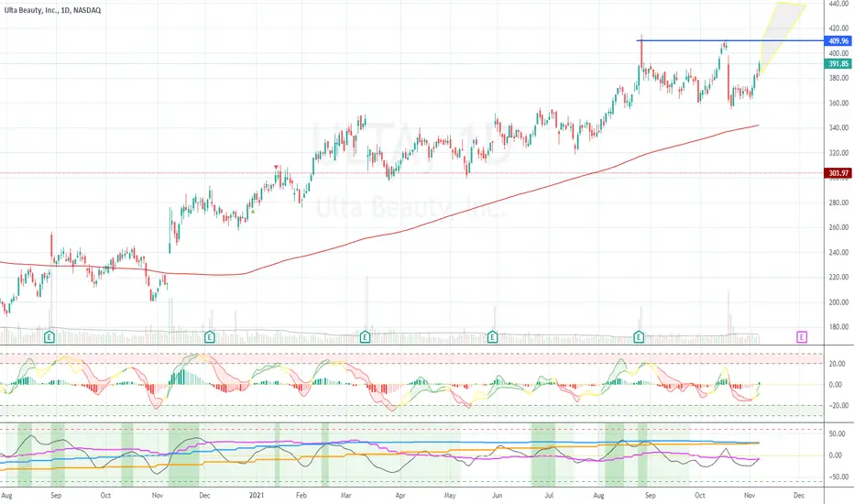The width and height of the screenshot is (854, 504).
Task: Click the blue 409.96 price label
Action: pyautogui.click(x=838, y=41)
